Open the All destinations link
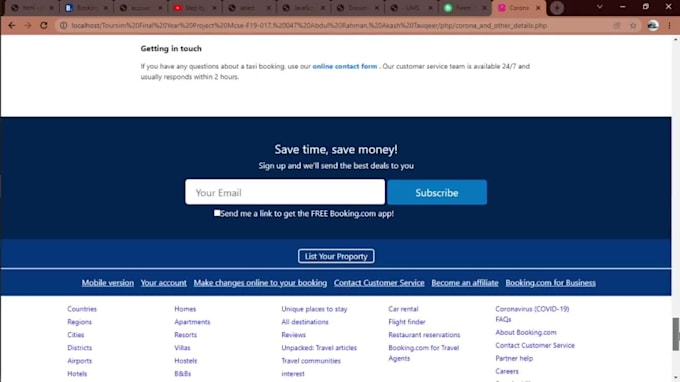Screen dimensions: 680x382 [305, 322]
